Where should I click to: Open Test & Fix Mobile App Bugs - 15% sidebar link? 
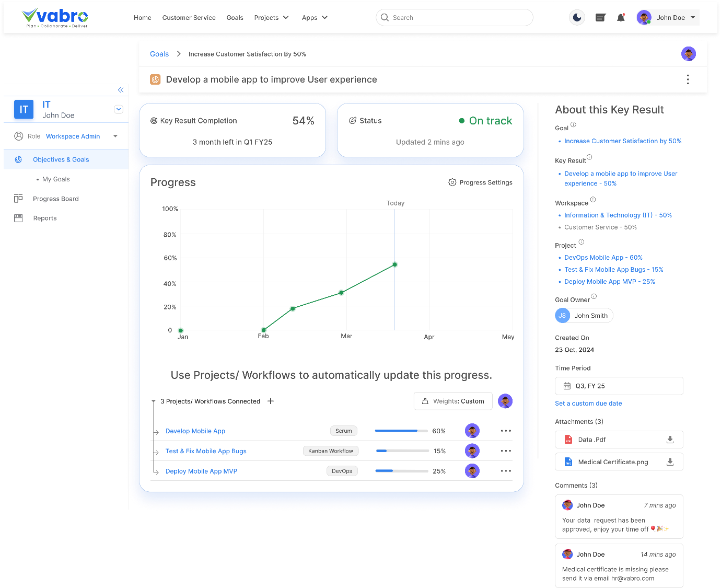tap(614, 270)
